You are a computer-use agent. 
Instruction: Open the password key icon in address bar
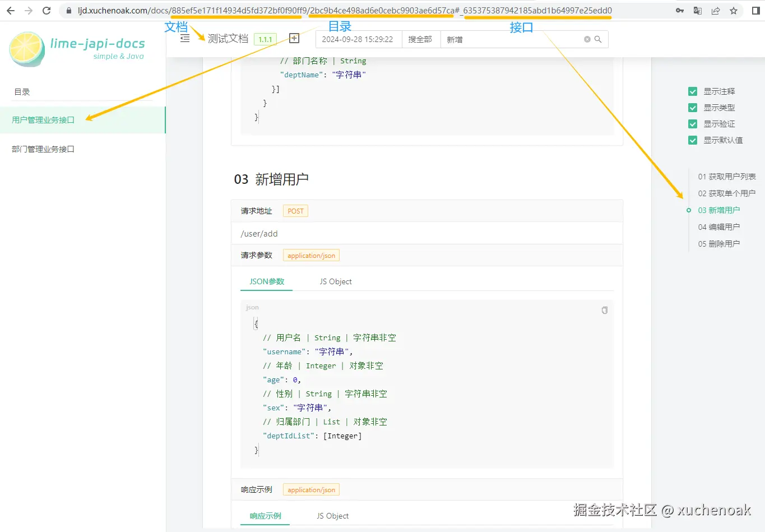coord(680,10)
